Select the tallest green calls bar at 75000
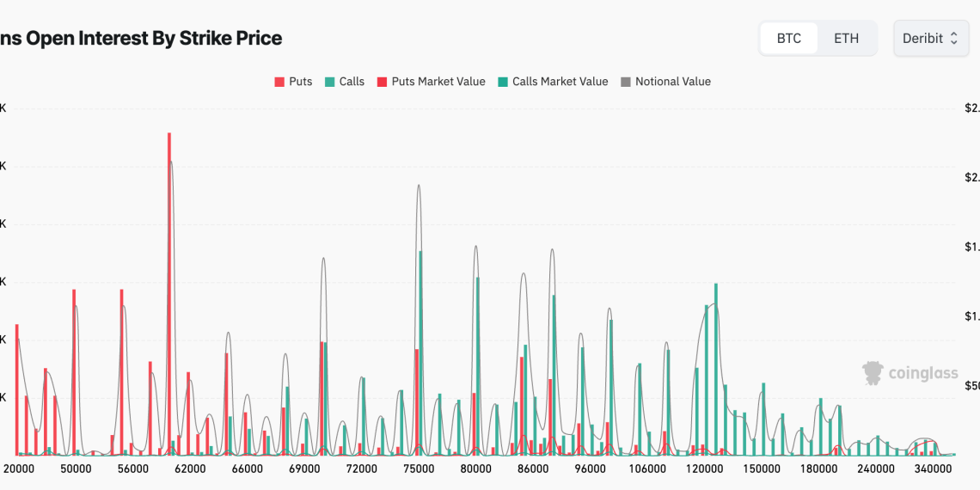 pyautogui.click(x=420, y=352)
